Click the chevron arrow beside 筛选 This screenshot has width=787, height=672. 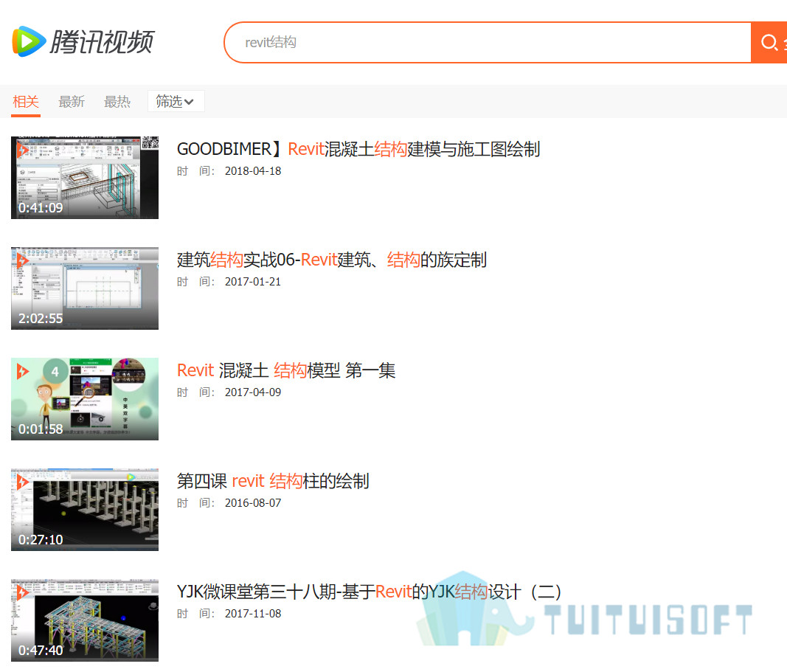point(189,102)
